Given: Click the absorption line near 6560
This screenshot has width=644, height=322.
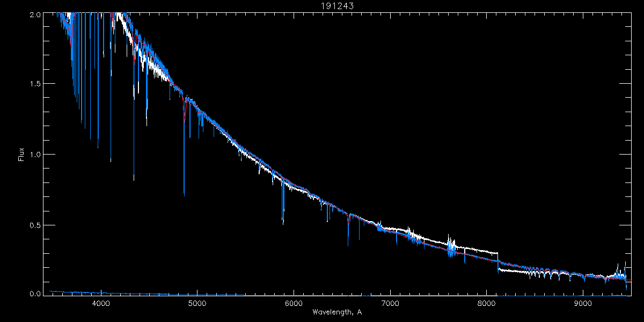Looking at the screenshot, I should click(x=348, y=230).
